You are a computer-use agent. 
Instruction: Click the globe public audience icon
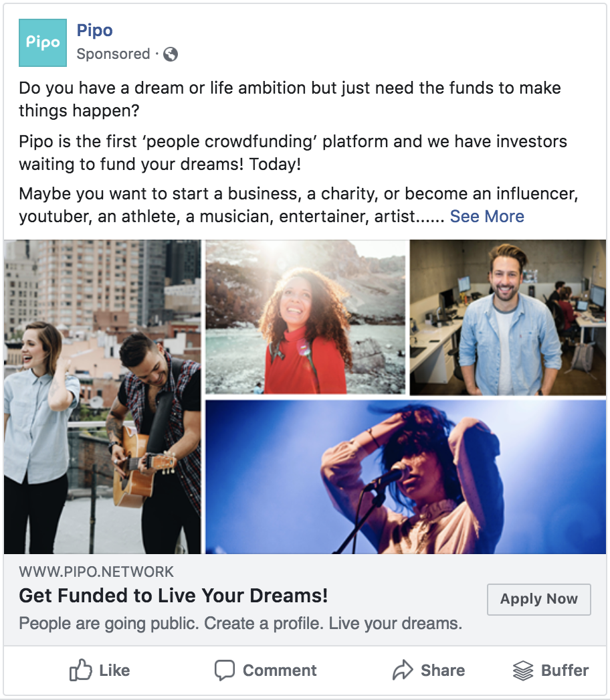pos(171,54)
